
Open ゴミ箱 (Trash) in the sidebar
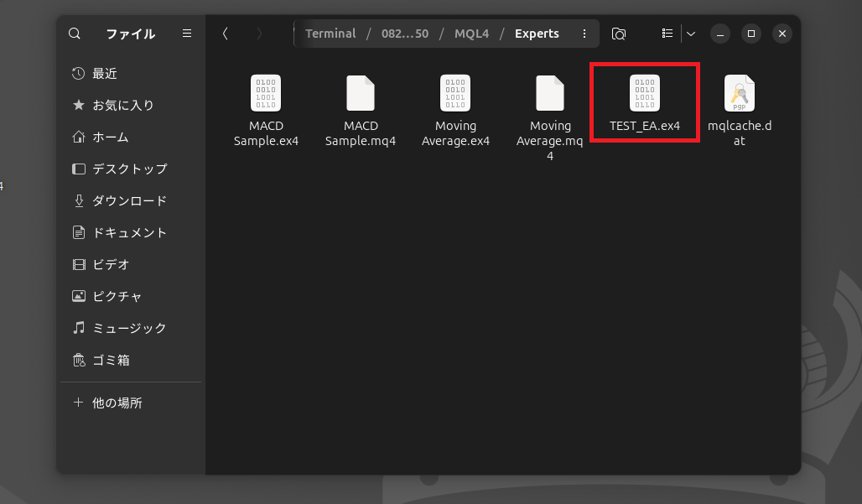(x=111, y=360)
